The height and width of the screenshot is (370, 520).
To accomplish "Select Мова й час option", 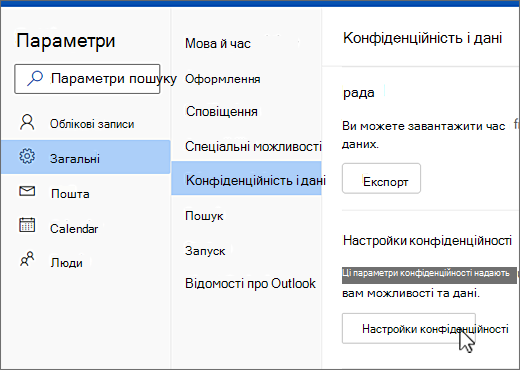I will (x=218, y=43).
